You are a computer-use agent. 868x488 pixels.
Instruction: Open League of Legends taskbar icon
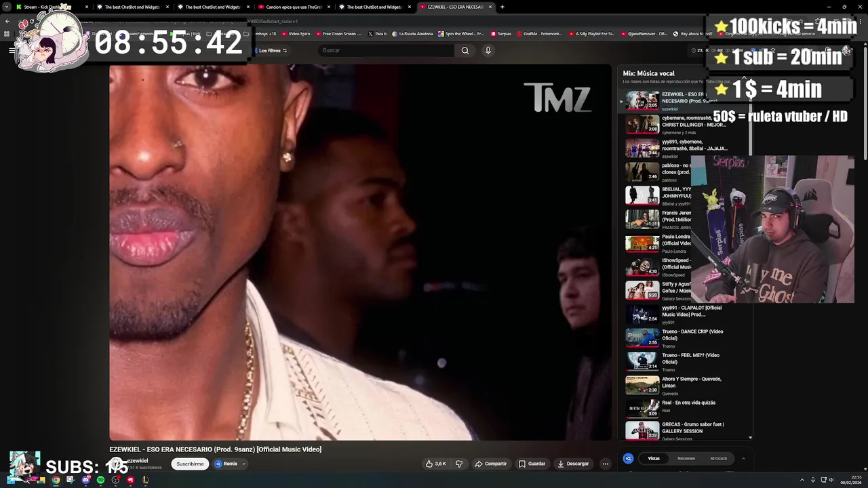point(145,480)
